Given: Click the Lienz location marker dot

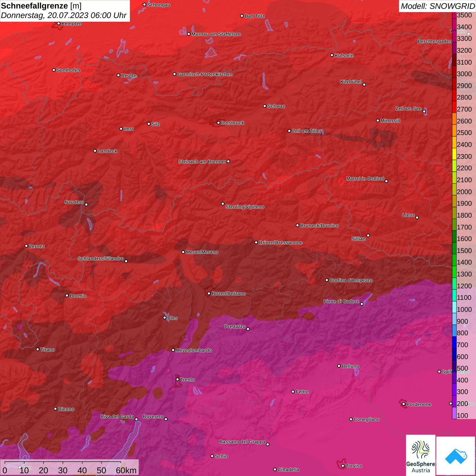Looking at the screenshot, I should (x=417, y=218).
